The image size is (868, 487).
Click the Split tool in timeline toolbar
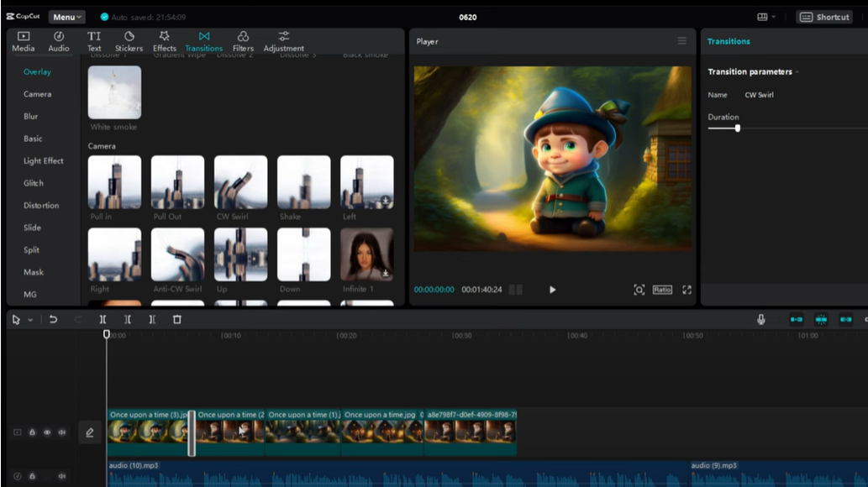pyautogui.click(x=103, y=320)
